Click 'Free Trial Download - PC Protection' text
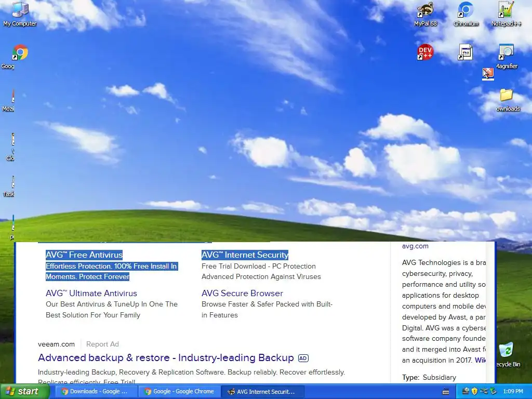The width and height of the screenshot is (532, 399). point(259,266)
